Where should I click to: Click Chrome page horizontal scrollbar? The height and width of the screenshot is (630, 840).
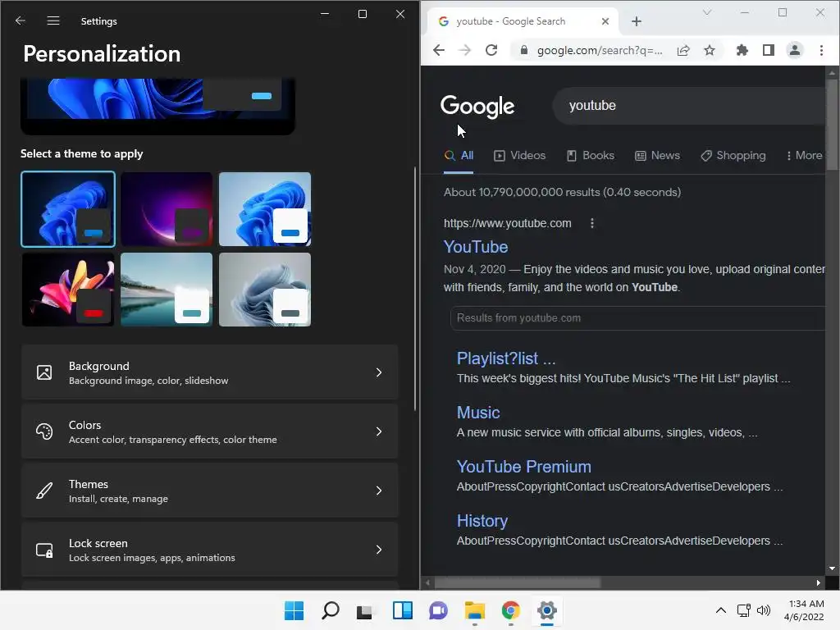coord(518,583)
